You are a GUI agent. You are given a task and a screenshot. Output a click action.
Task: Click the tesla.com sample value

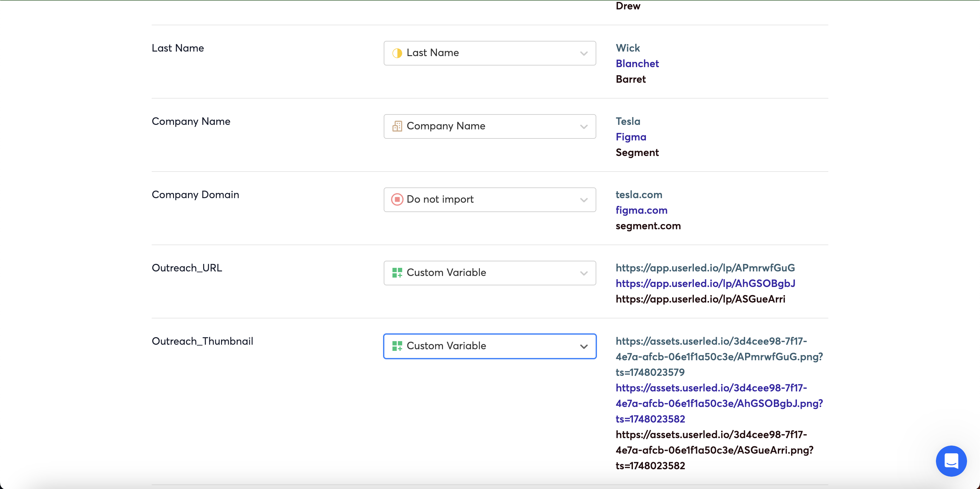click(x=639, y=195)
